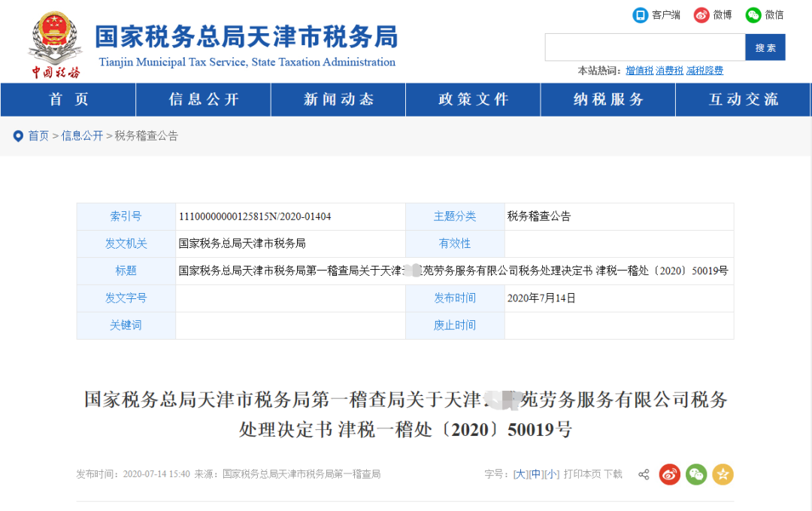Share the article via the Weibo icon
This screenshot has height=511, width=812.
(x=668, y=474)
